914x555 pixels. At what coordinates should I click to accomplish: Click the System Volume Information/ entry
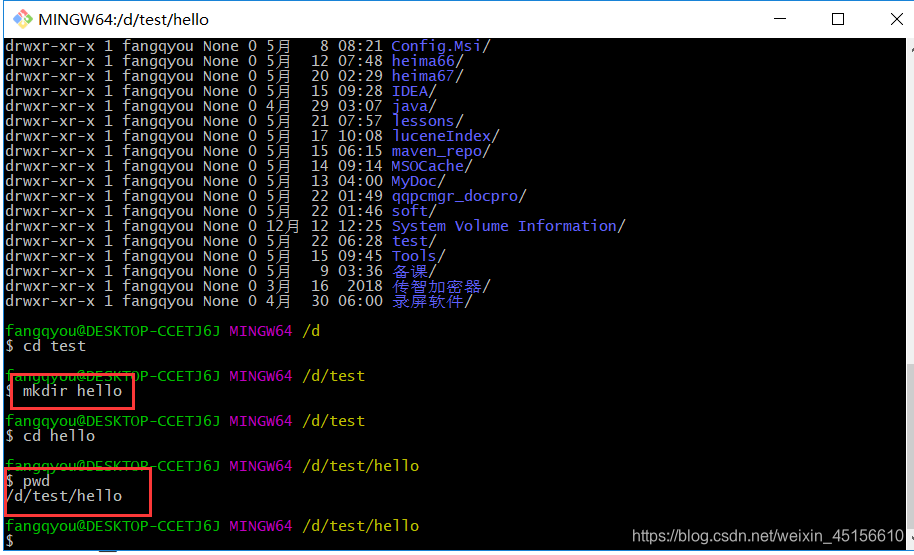(508, 226)
